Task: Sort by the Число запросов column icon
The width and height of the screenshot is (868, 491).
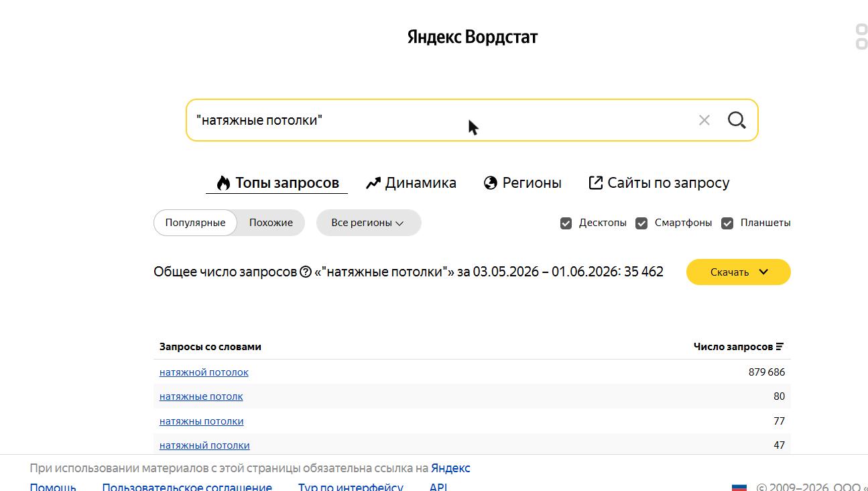Action: 780,347
